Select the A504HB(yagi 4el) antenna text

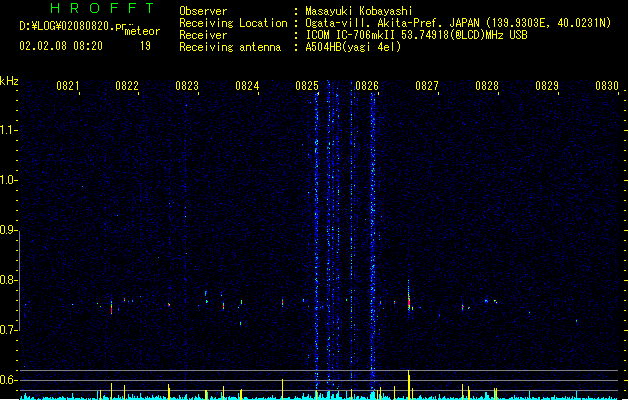353,47
